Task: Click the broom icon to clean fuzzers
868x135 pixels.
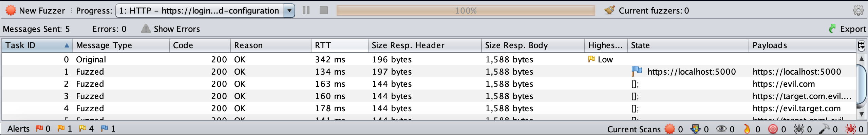Action: [x=609, y=11]
